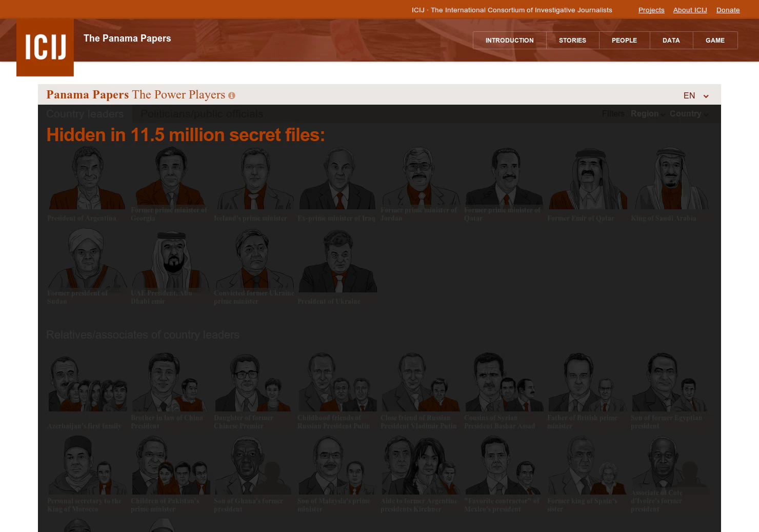Open the STORIES section
Screen dimensions: 759x532
(x=572, y=40)
